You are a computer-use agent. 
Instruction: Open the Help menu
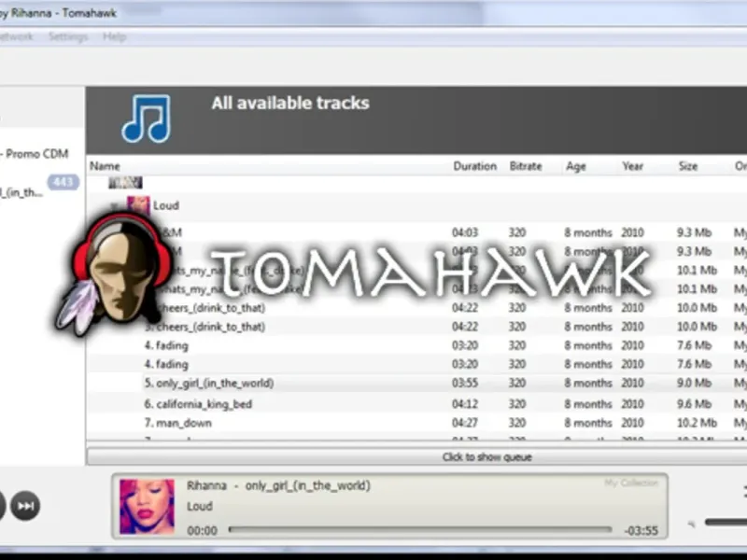(114, 36)
